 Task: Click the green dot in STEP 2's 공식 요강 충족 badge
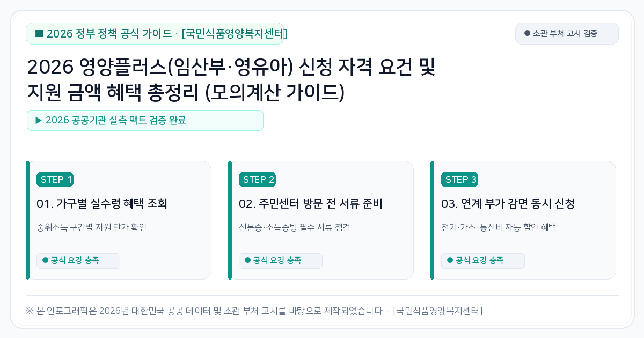[247, 260]
